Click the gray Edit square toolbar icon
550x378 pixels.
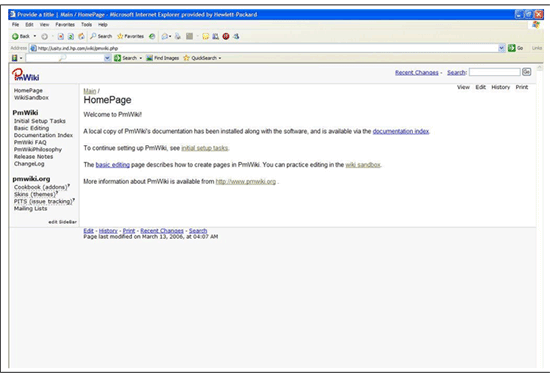coord(189,36)
